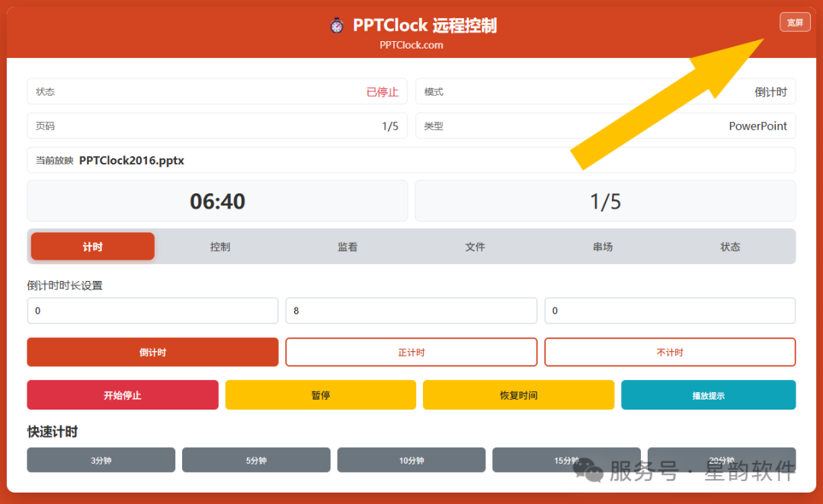Click the large 1/5 slide counter display

click(x=605, y=202)
